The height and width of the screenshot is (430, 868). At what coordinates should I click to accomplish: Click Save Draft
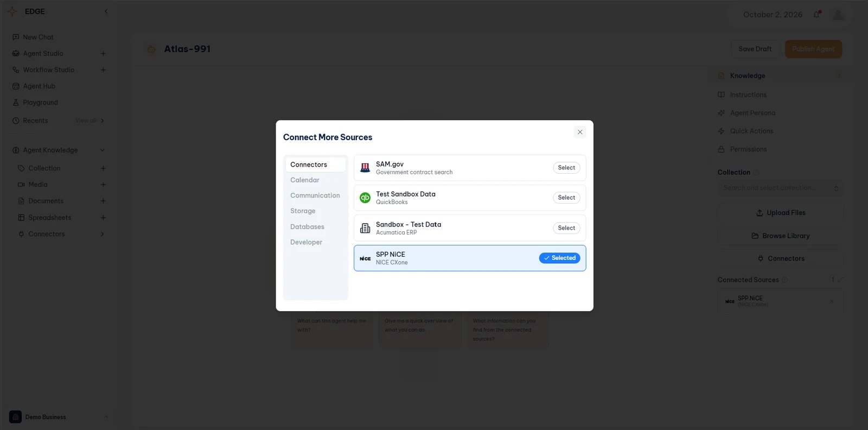pyautogui.click(x=755, y=49)
